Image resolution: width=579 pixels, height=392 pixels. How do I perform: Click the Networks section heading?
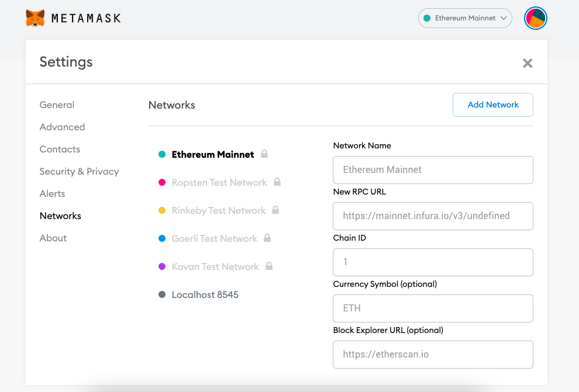(172, 105)
